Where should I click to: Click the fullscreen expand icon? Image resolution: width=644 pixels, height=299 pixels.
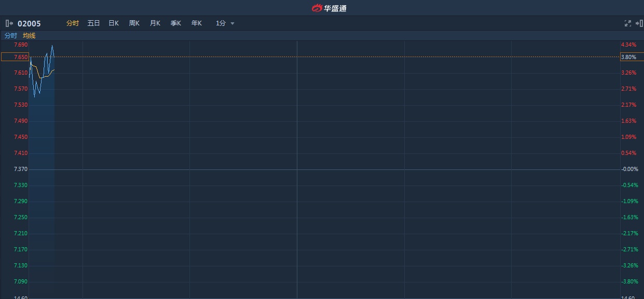click(627, 23)
